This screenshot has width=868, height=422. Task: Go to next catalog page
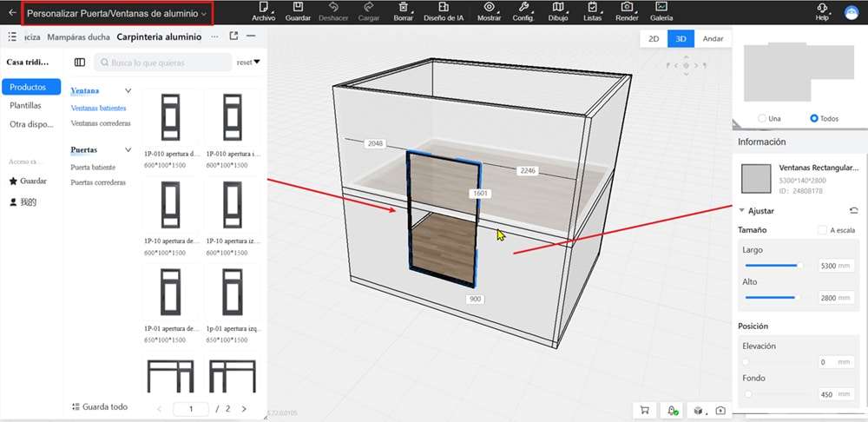click(x=244, y=409)
